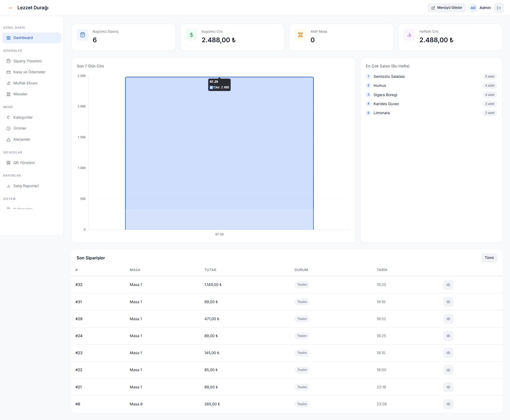
Task: Click the 471,00 ₺ amount cell
Action: (212, 319)
